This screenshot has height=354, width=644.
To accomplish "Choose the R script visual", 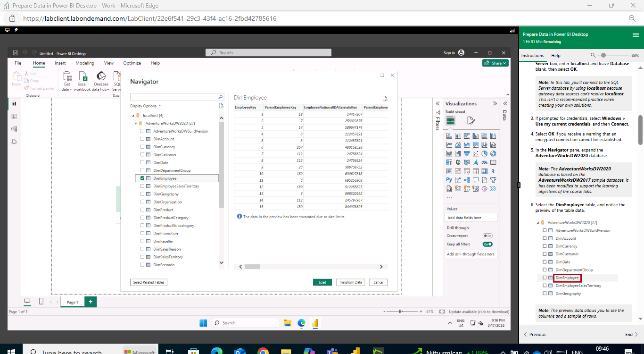I will pos(493,171).
